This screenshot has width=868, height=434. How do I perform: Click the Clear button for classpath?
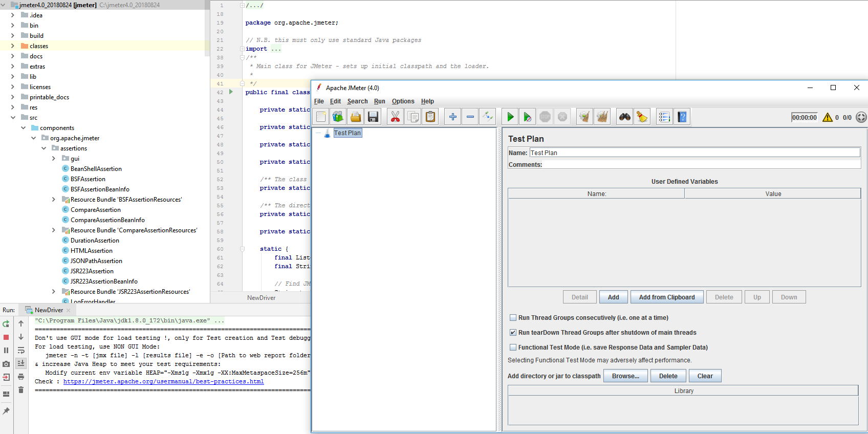click(x=705, y=376)
